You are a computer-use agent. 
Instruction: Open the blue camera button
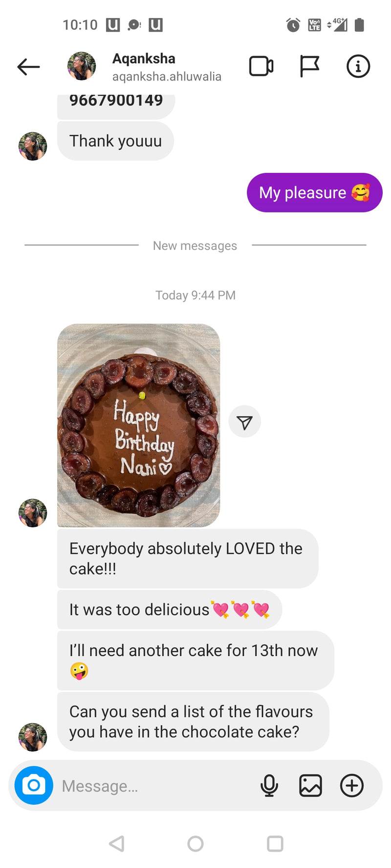[x=34, y=785]
